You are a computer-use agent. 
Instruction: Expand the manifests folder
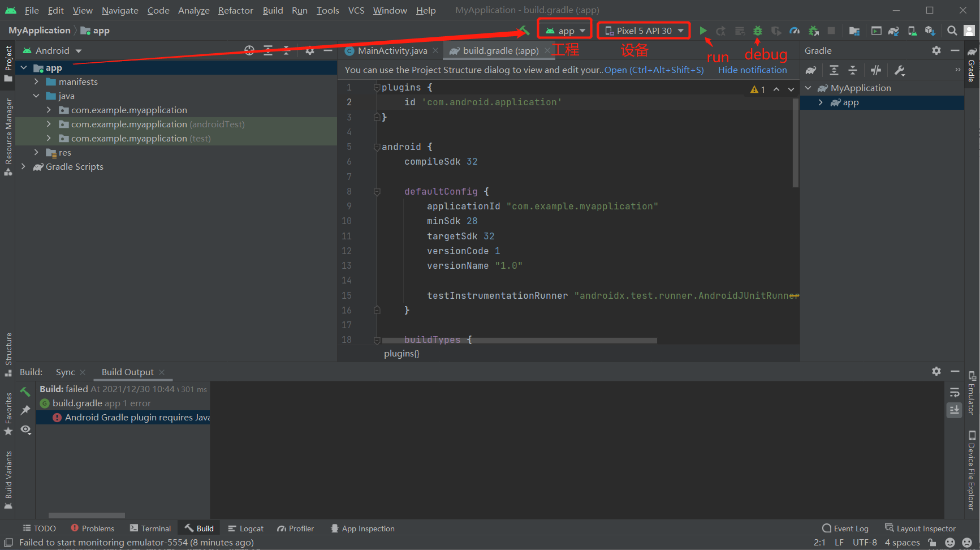click(x=36, y=82)
